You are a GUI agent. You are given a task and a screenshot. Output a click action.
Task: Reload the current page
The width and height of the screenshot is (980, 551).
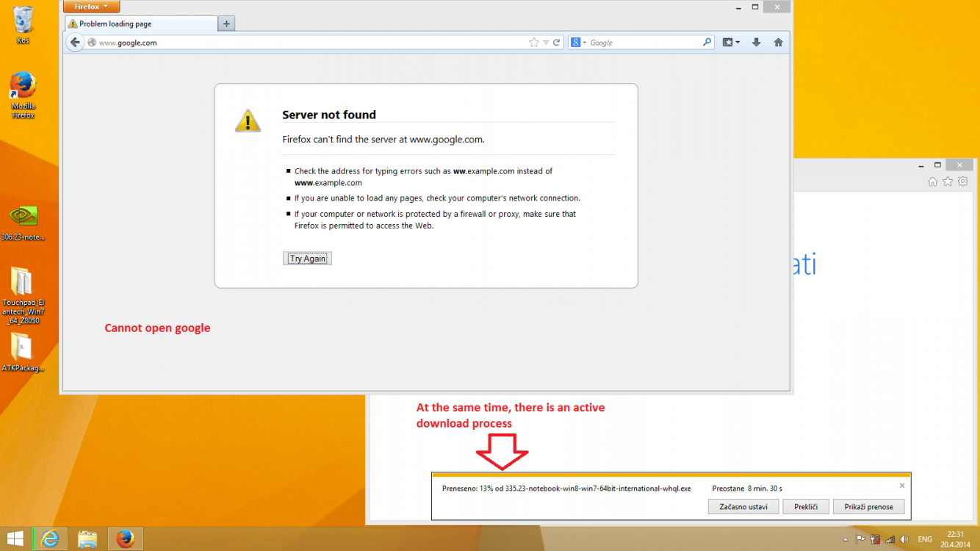[x=557, y=43]
